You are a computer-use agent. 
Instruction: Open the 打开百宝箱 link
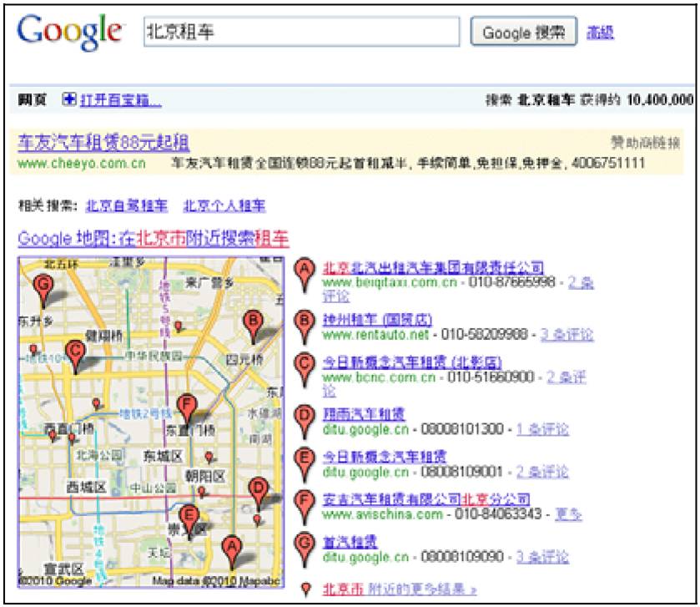pyautogui.click(x=120, y=99)
